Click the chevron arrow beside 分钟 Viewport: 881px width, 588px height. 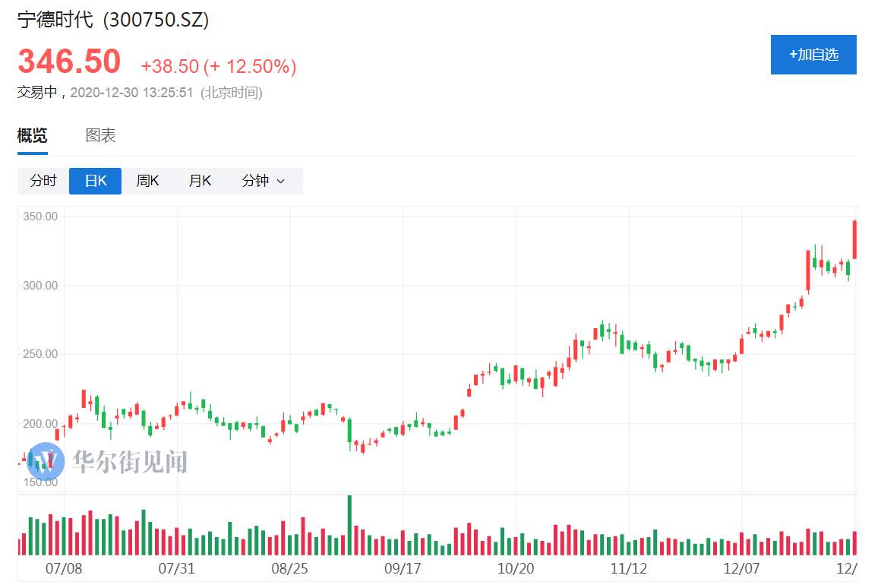tap(281, 181)
